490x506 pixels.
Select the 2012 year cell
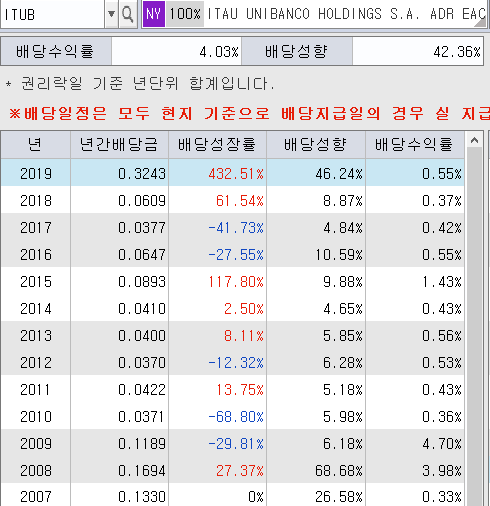36,363
